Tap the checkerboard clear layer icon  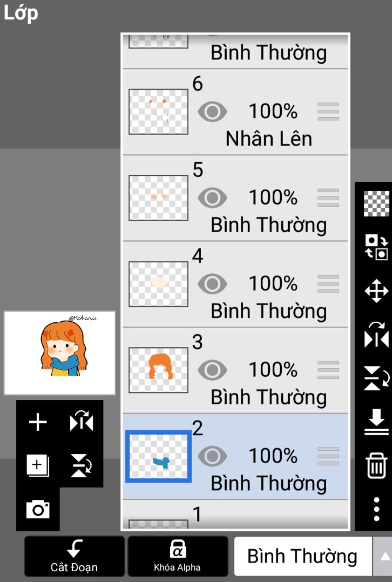pos(376,204)
